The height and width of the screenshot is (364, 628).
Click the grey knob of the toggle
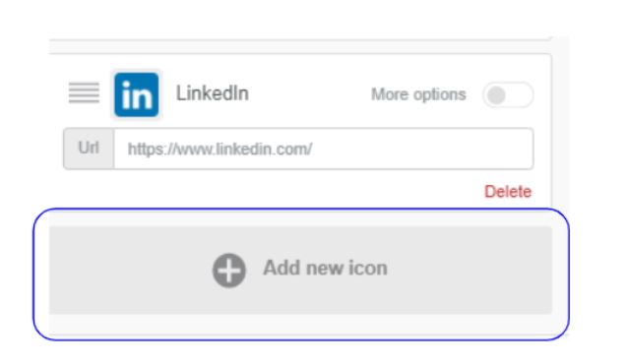pyautogui.click(x=497, y=95)
